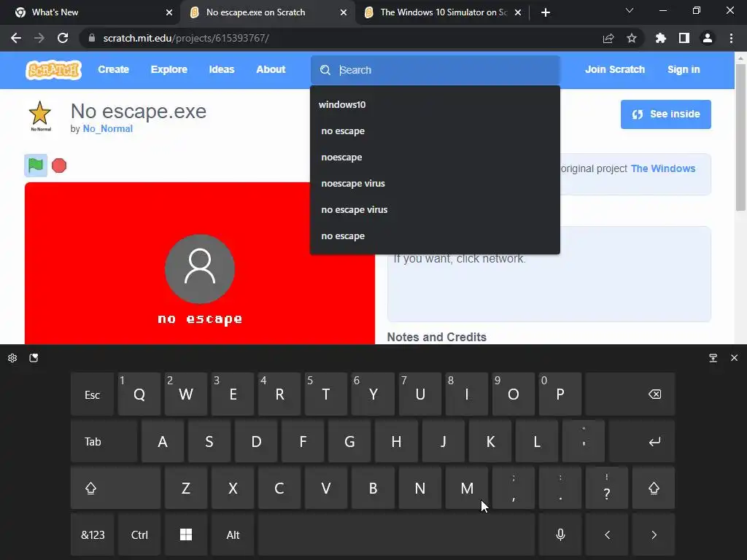This screenshot has height=560, width=747.
Task: Open keyboard clipboard sticker icon
Action: click(34, 357)
